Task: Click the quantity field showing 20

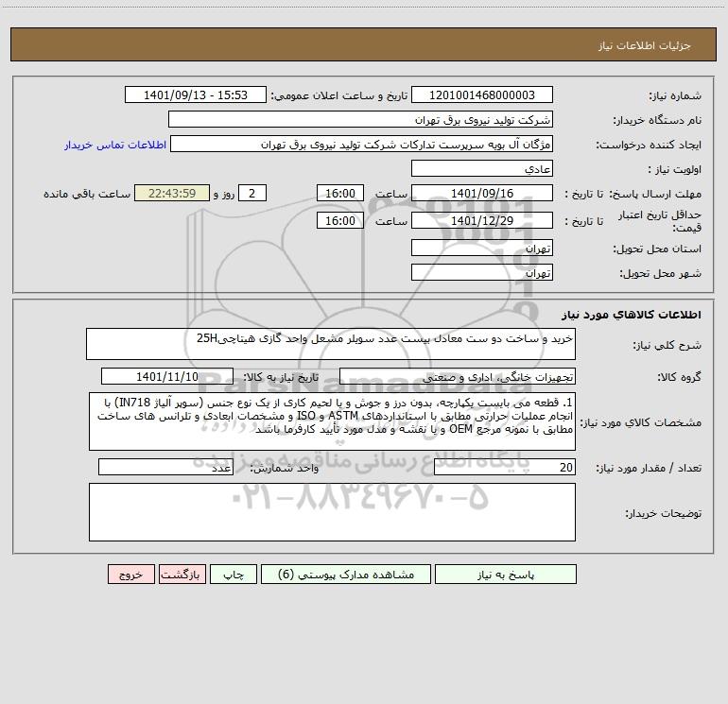Action: (x=505, y=468)
